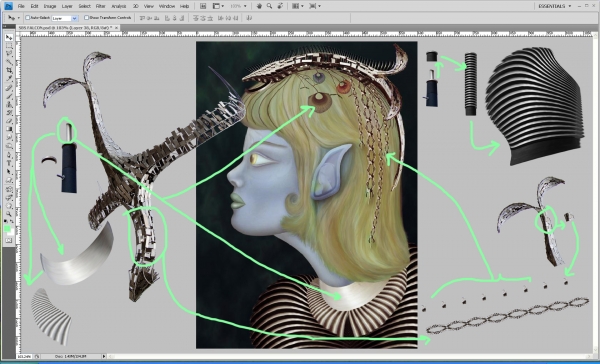The width and height of the screenshot is (600, 364).
Task: Select the Hand tool in toolbox
Action: pos(9,207)
